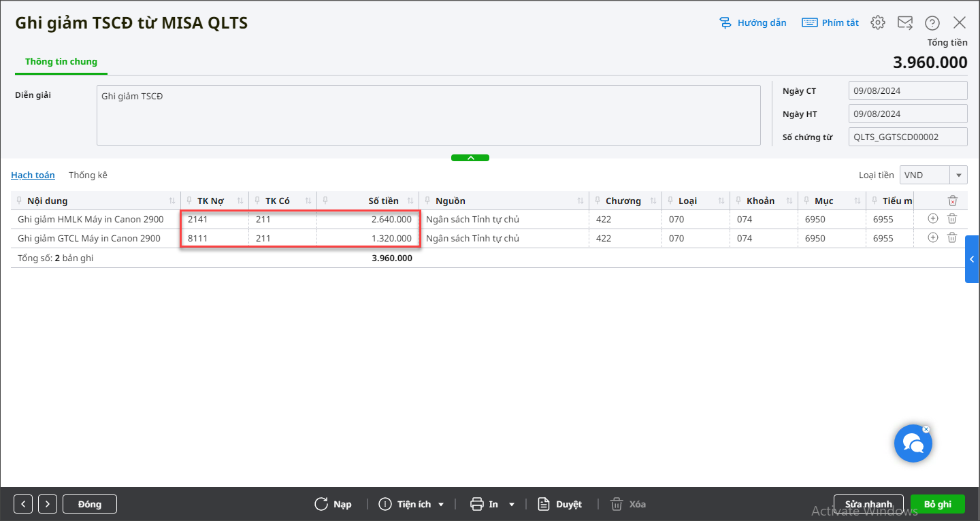Delete the GTCL Máy in Canon row
980x521 pixels.
(x=952, y=238)
